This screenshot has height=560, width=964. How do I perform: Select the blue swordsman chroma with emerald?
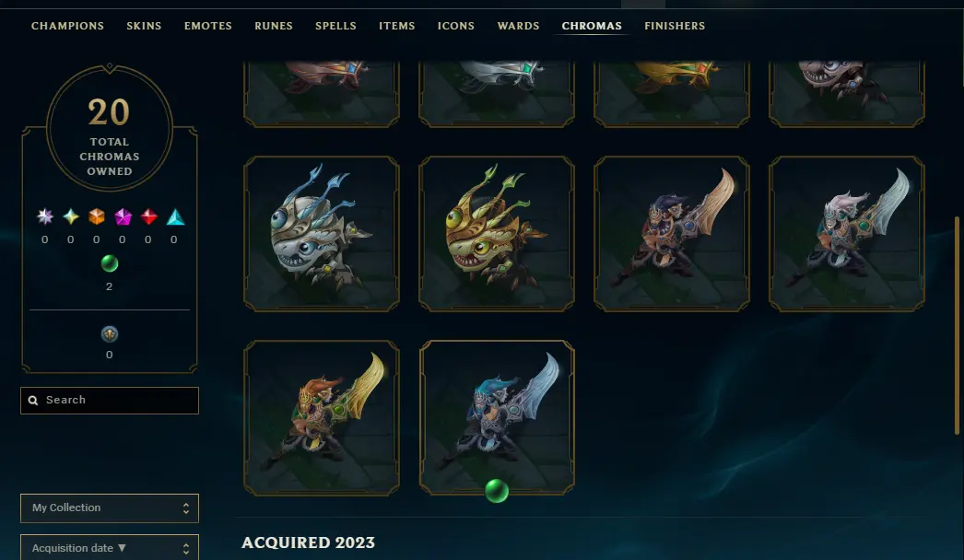point(497,418)
